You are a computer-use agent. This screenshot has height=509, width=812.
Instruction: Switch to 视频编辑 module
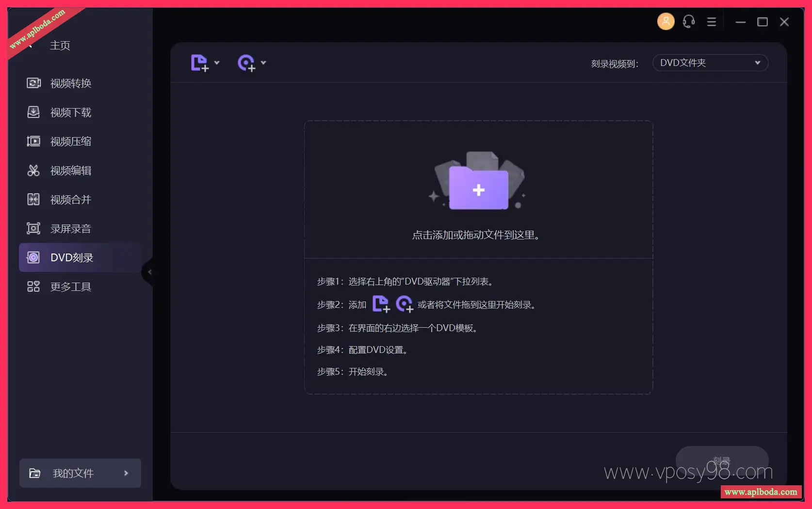(x=70, y=171)
